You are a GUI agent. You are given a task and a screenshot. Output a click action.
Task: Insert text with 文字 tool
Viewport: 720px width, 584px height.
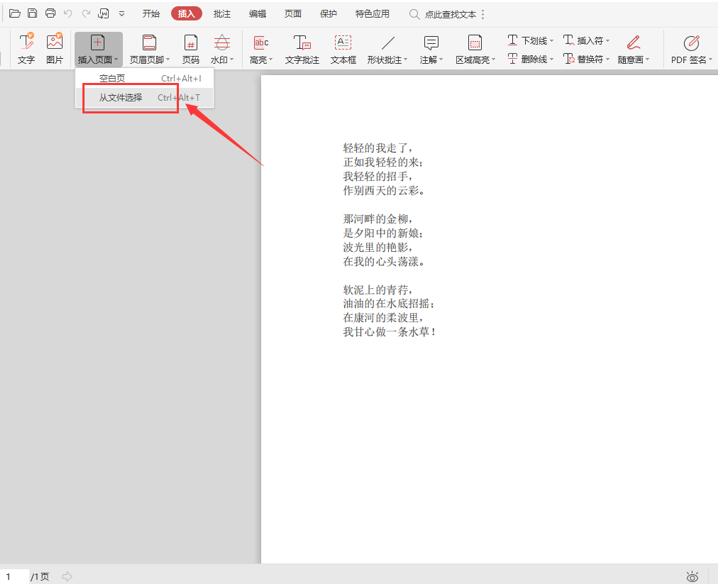pyautogui.click(x=26, y=48)
